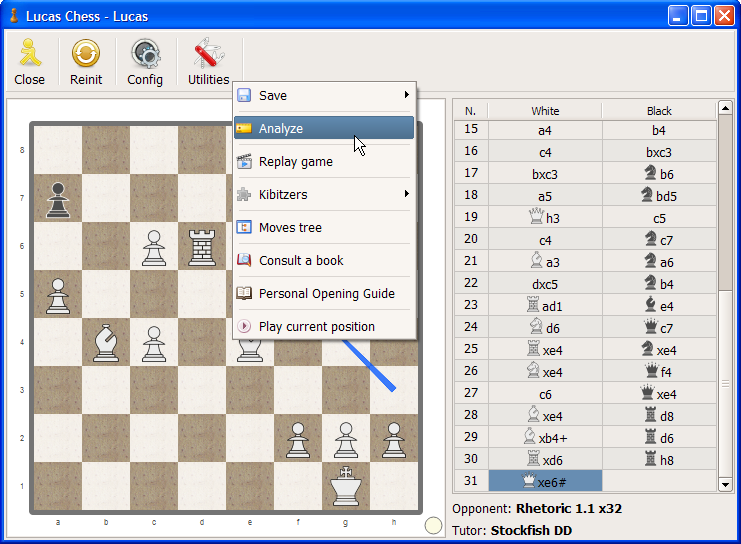741x544 pixels.
Task: Select the white bishop on b4
Action: pyautogui.click(x=106, y=343)
